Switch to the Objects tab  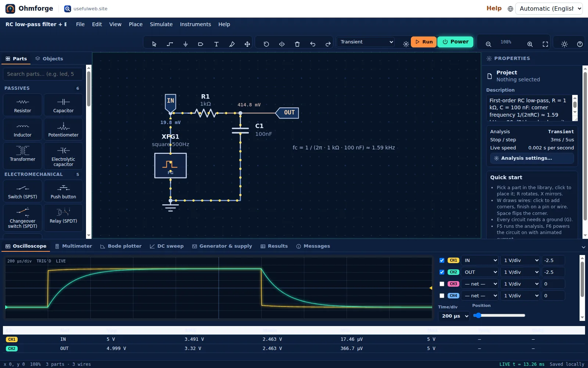[x=49, y=59]
